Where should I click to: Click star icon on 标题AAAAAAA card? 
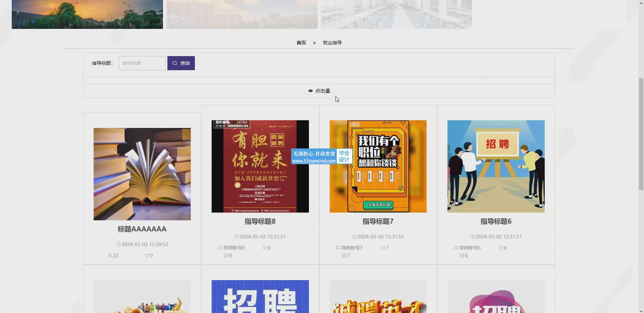pos(147,256)
